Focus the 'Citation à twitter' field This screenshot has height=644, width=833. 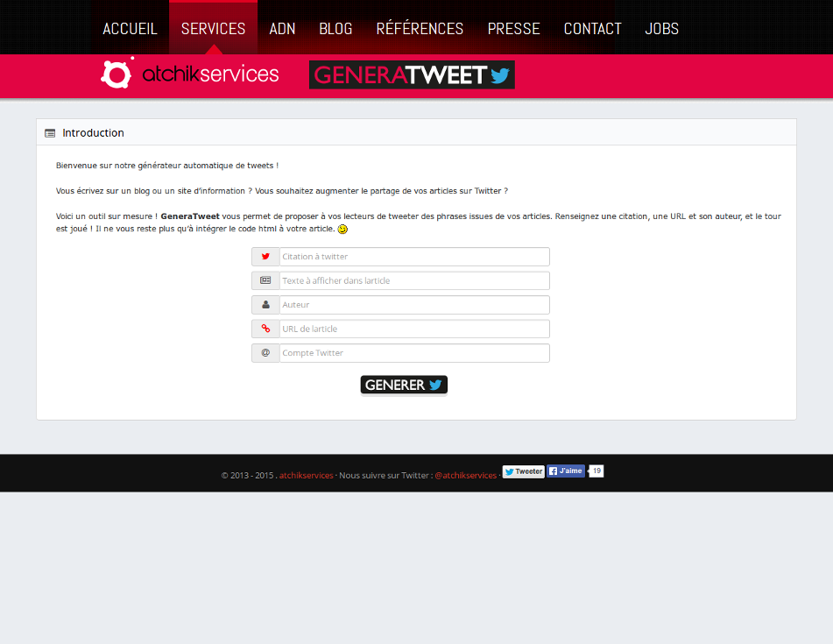(414, 257)
